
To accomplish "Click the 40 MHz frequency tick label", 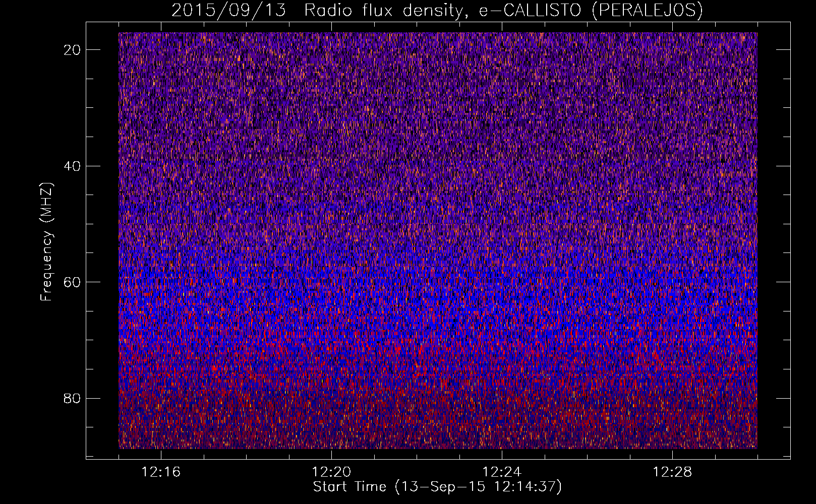I will [x=73, y=166].
